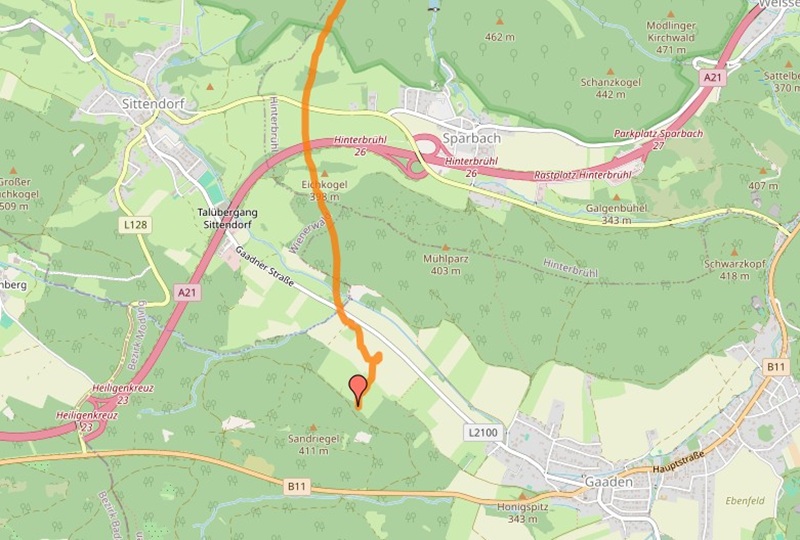Click the Eichkogel peak triangle icon

[x=324, y=174]
